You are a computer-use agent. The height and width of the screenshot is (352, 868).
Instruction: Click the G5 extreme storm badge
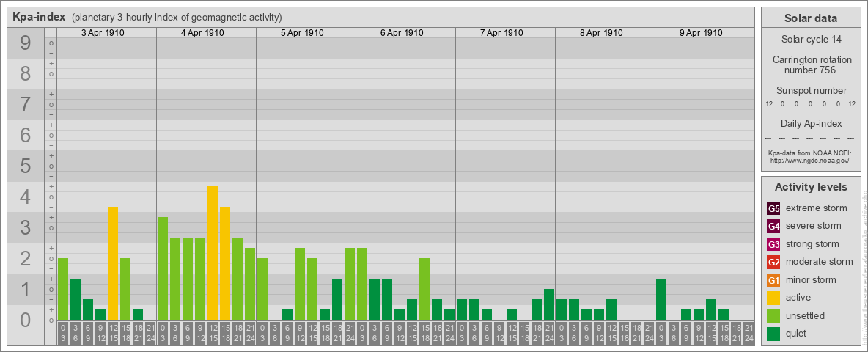click(x=773, y=209)
